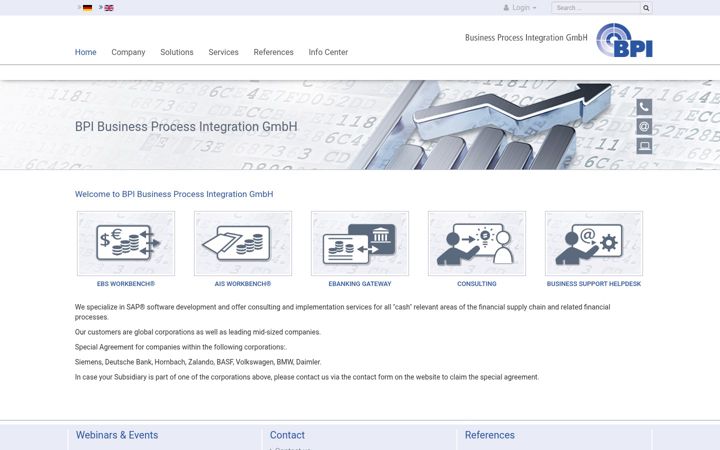
Task: Click the line beginning 'In case your Subsidiary'
Action: pos(307,377)
